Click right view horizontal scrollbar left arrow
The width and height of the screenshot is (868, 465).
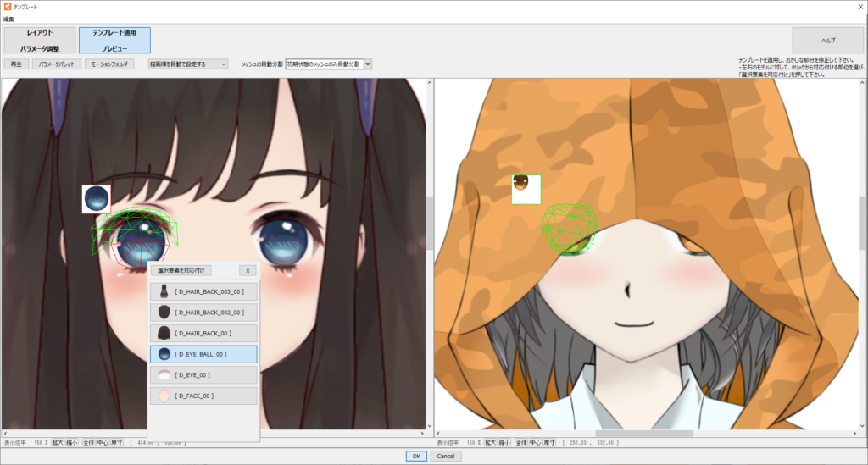438,434
